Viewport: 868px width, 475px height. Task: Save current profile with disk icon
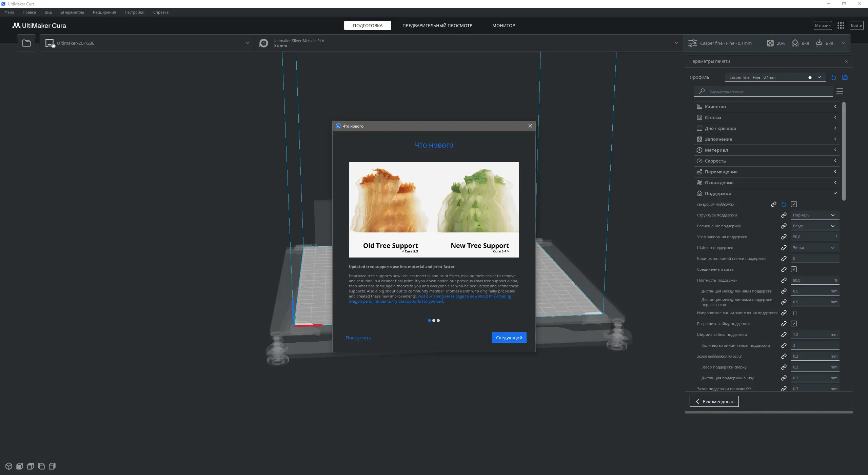pos(845,77)
